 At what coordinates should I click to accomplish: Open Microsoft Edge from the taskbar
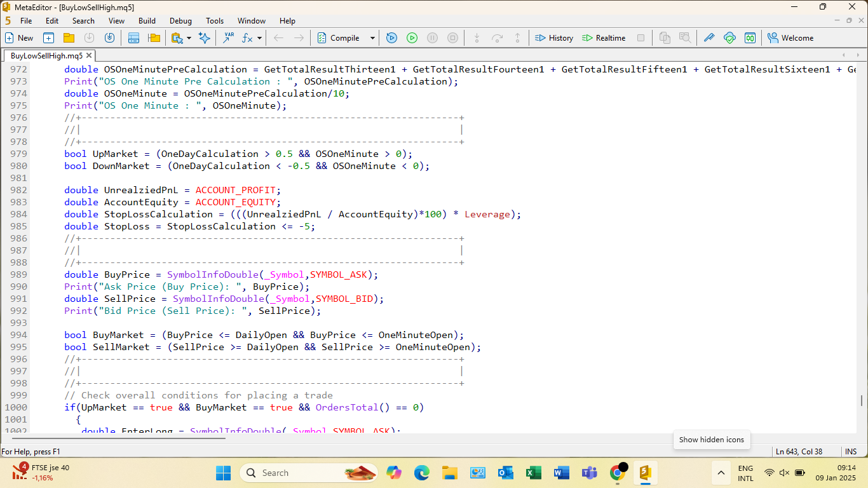coord(422,473)
